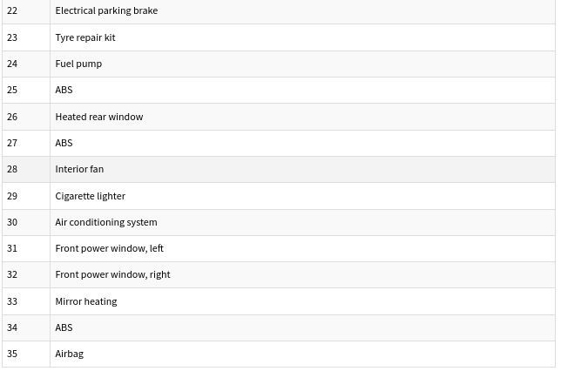Click the Interior fan row label
The image size is (588, 378).
79,169
